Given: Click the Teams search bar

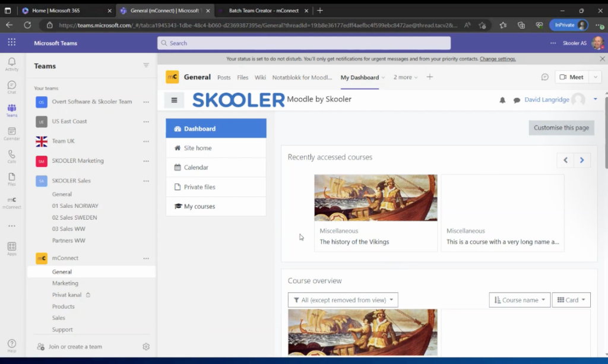Looking at the screenshot, I should click(x=304, y=43).
